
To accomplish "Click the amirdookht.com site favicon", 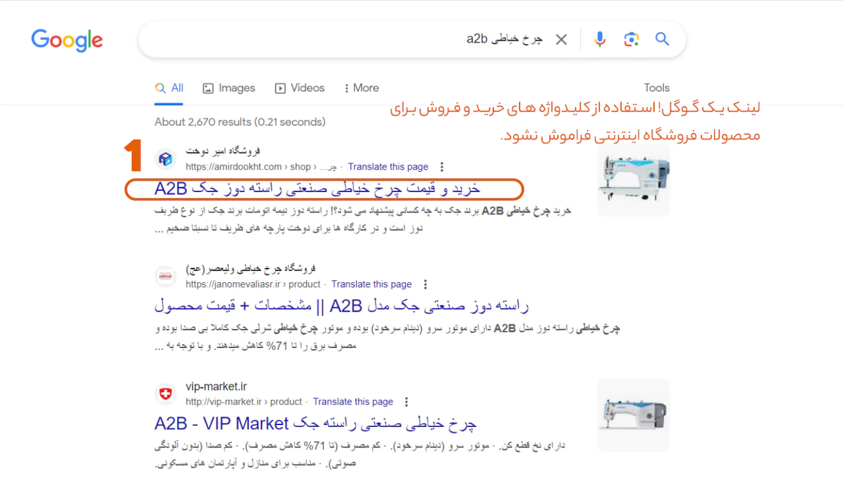I will pos(165,158).
